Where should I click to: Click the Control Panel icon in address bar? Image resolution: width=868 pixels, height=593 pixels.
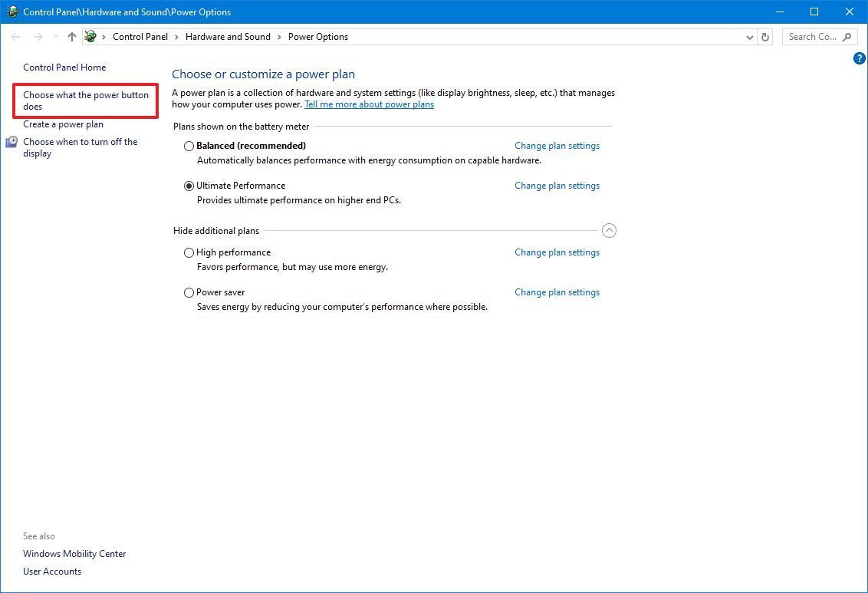[90, 36]
